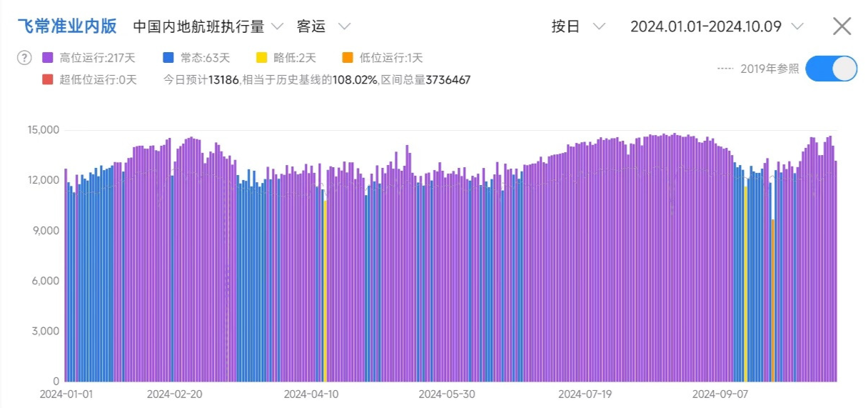Click the orange 低位运行 color swatch
The image size is (868, 408).
[348, 58]
